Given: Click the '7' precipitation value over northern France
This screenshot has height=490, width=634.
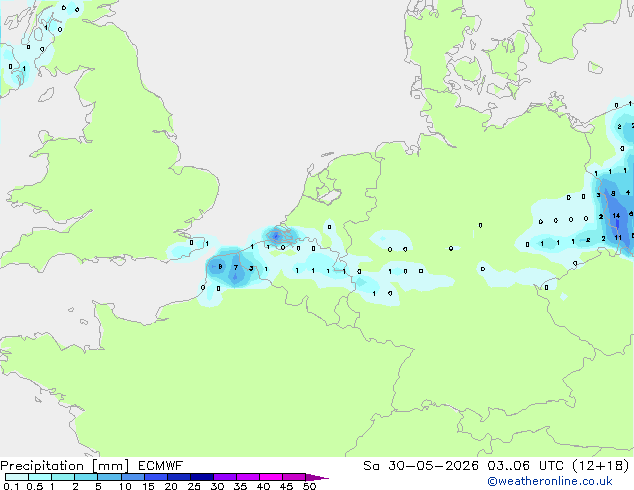Looking at the screenshot, I should coord(236,268).
